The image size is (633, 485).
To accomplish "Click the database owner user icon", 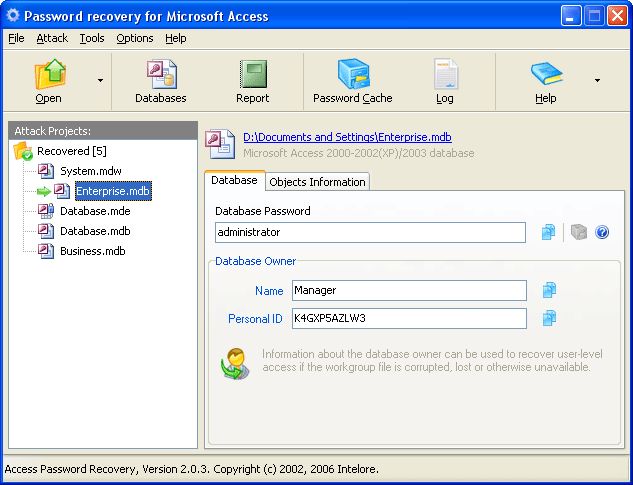I will tap(235, 363).
